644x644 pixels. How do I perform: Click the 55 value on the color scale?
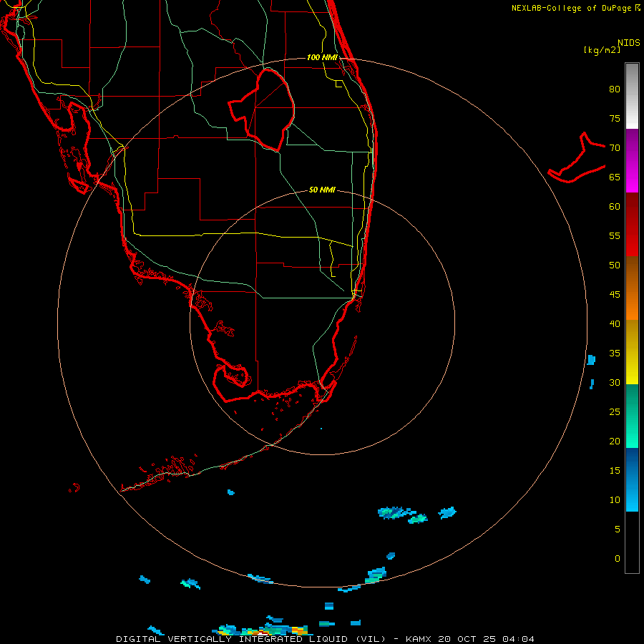615,235
